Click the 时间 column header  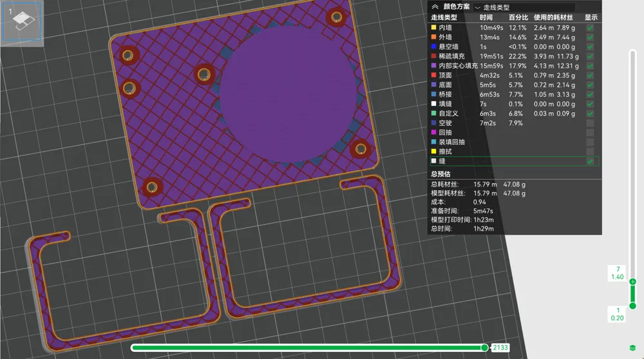click(486, 17)
